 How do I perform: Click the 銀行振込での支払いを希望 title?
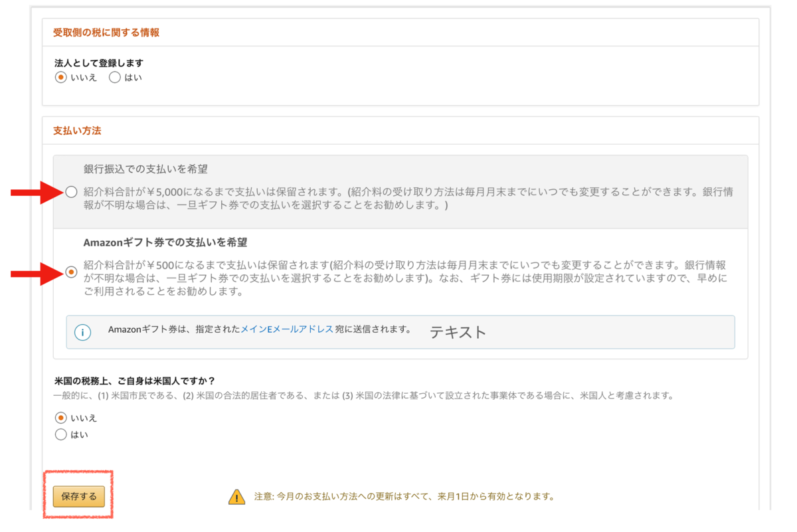[x=145, y=169]
